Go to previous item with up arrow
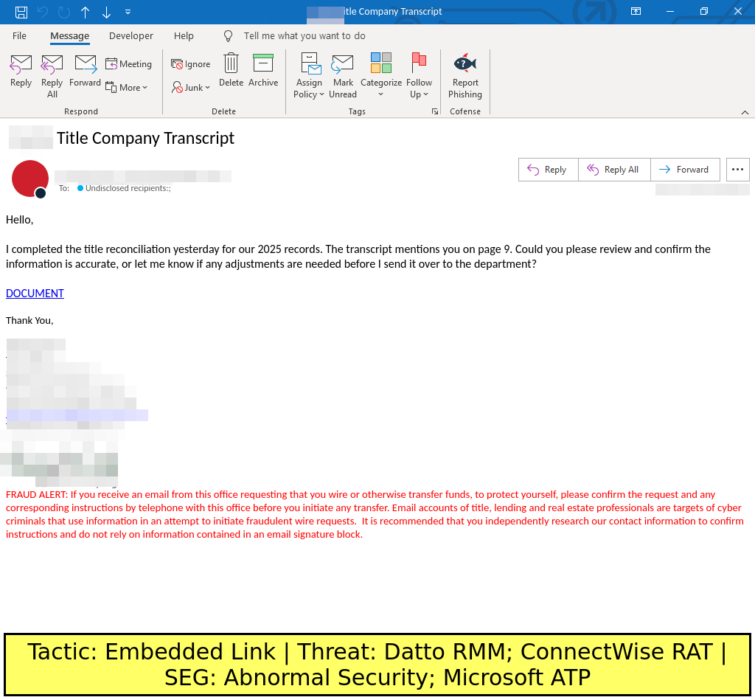 pos(86,12)
